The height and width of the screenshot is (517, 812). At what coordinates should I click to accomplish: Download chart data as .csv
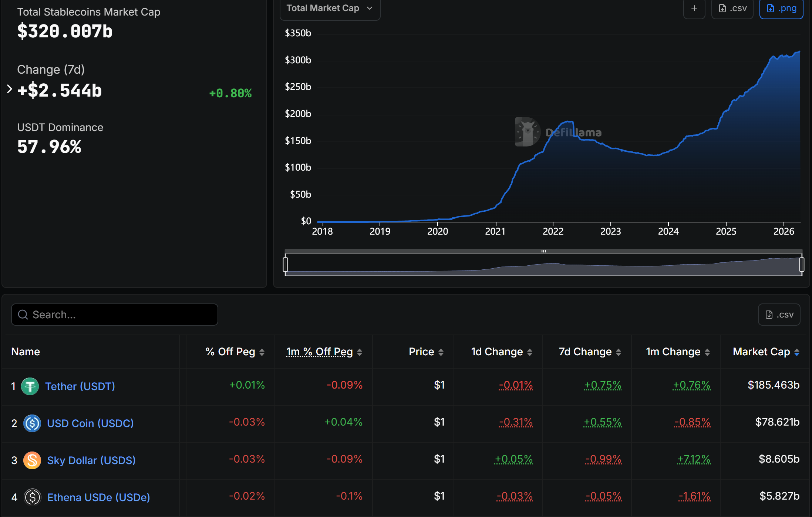[732, 8]
